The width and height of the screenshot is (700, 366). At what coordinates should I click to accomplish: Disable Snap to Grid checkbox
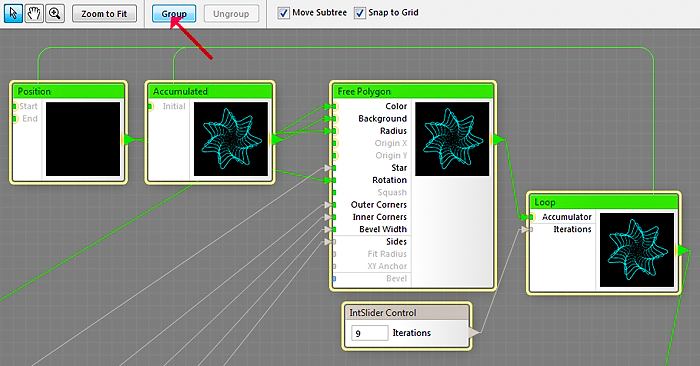click(x=360, y=13)
